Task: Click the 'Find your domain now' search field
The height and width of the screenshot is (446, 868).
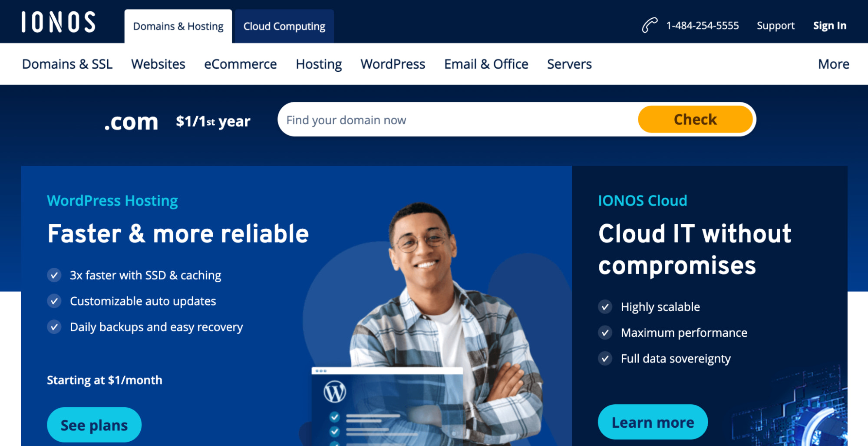Action: [434, 120]
